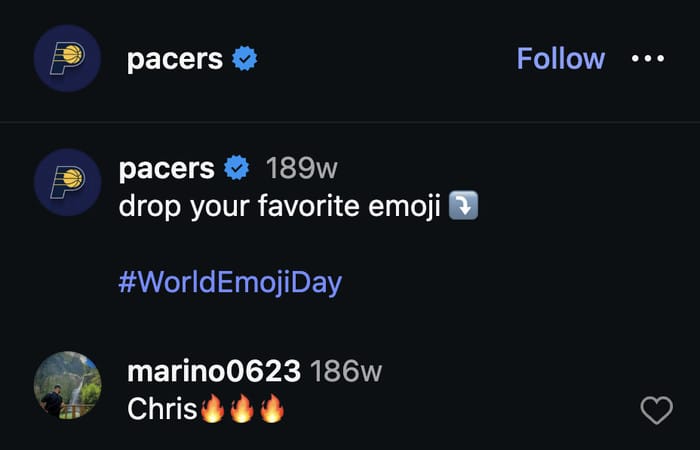This screenshot has width=700, height=450.
Task: Click the down-right arrow emoji in the caption
Action: 463,207
